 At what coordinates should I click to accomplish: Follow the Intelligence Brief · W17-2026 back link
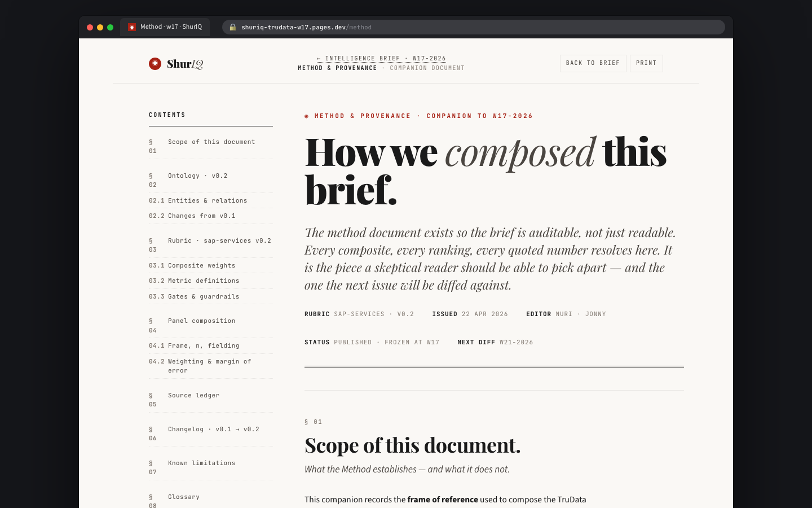[x=381, y=58]
